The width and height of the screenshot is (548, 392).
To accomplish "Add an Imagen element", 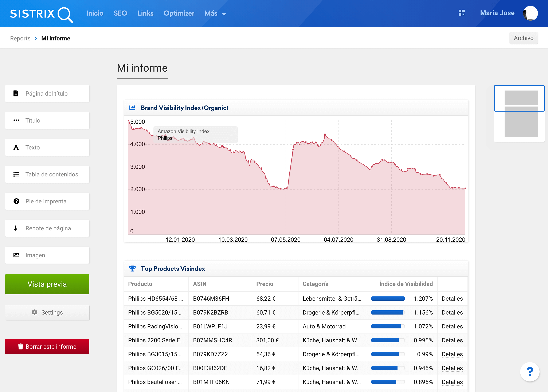I will pyautogui.click(x=47, y=255).
